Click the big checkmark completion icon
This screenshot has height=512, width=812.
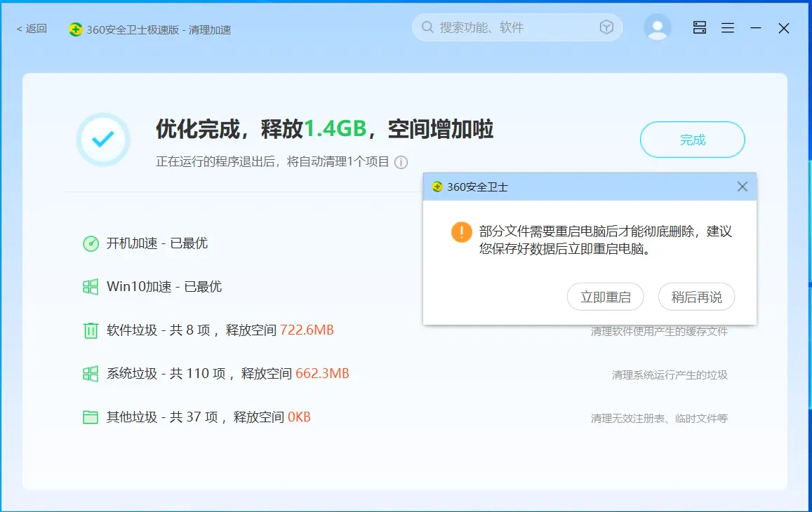[x=103, y=140]
